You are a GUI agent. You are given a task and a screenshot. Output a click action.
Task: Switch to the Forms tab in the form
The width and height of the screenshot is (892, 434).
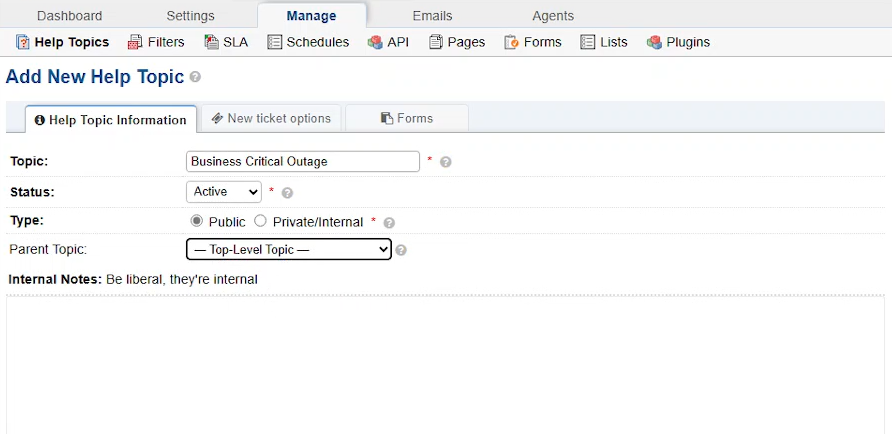pos(407,118)
